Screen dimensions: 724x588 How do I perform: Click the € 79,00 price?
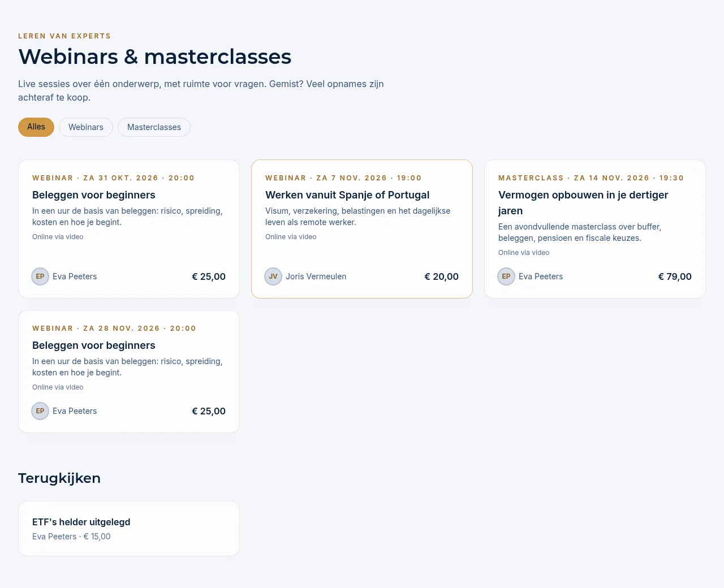coord(675,276)
